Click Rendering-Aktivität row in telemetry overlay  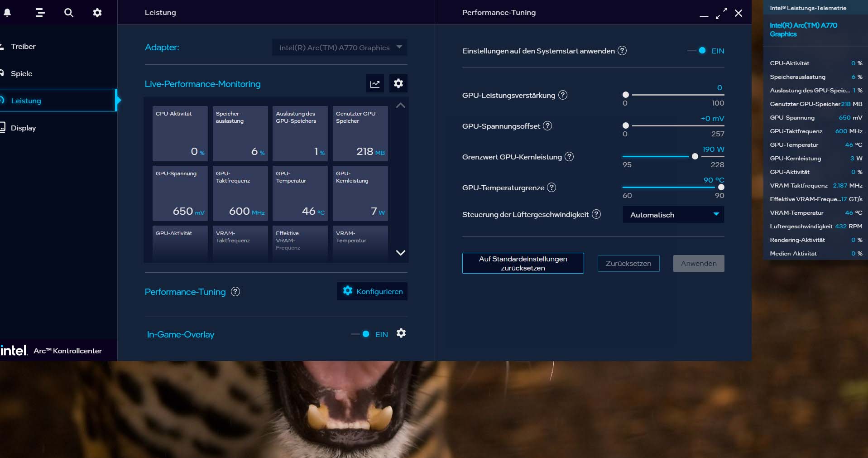pos(816,240)
